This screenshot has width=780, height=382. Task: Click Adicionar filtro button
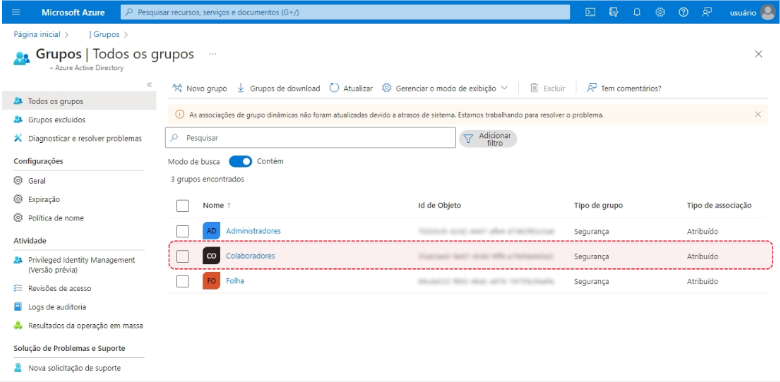coord(488,139)
